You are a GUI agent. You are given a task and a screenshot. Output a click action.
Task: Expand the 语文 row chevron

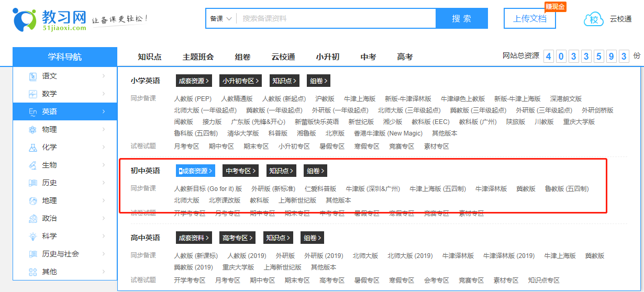click(x=104, y=76)
